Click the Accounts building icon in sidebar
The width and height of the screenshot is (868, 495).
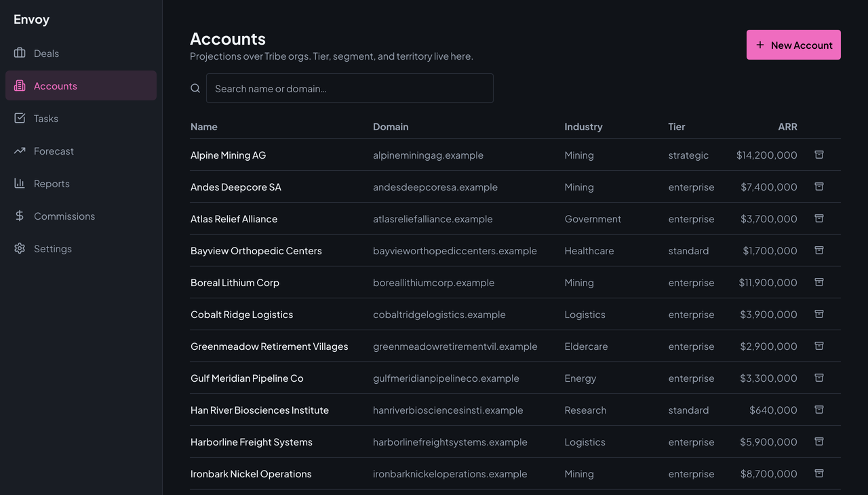click(20, 85)
